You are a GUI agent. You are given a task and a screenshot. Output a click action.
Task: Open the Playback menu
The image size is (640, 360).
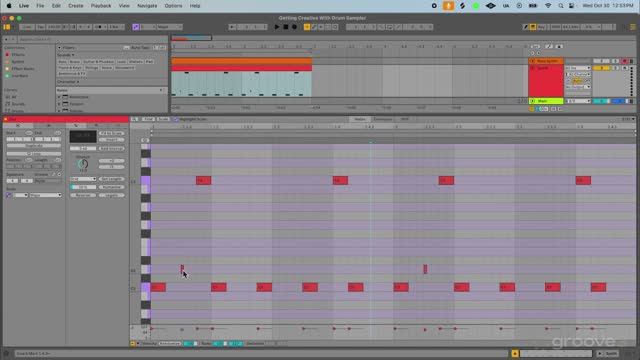pos(101,6)
